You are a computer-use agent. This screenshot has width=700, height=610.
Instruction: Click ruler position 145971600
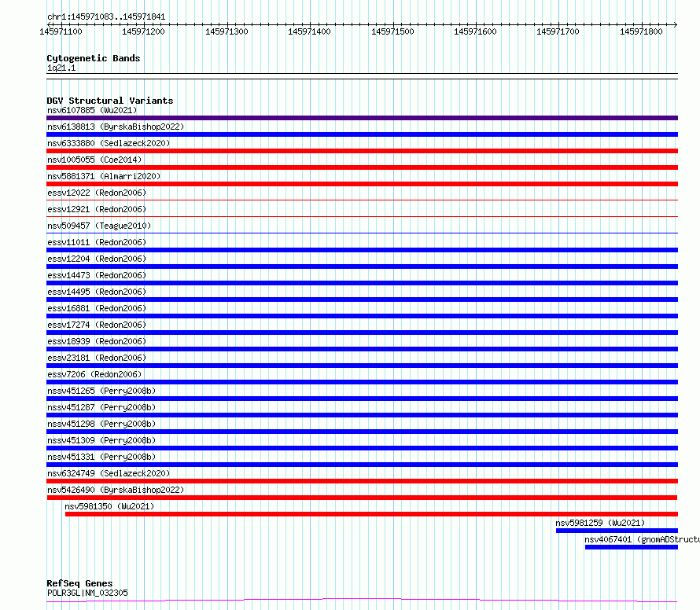point(475,31)
